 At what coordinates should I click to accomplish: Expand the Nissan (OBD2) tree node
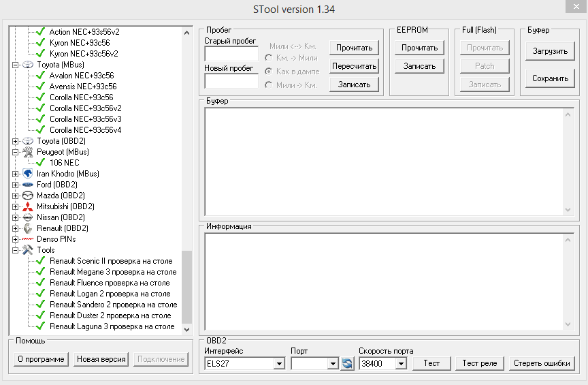click(x=16, y=217)
